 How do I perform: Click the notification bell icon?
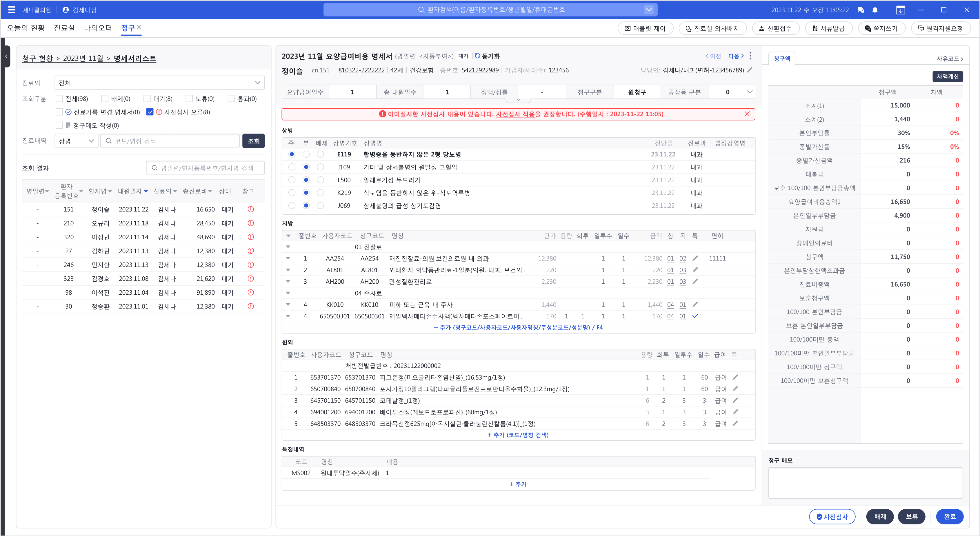coord(875,10)
